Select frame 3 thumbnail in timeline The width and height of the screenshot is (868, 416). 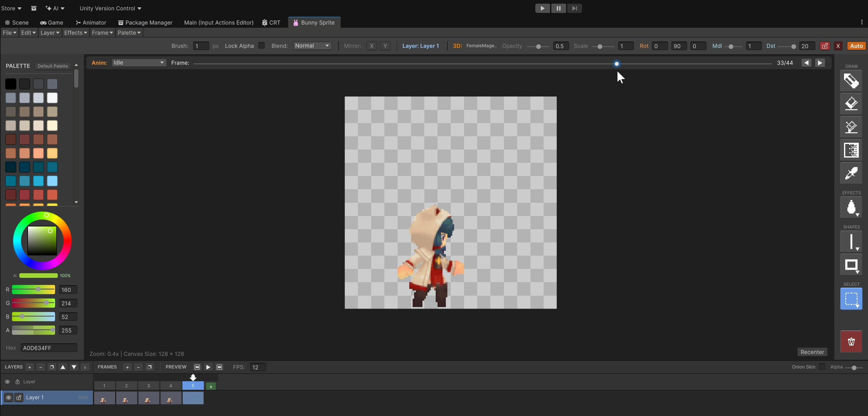[148, 398]
